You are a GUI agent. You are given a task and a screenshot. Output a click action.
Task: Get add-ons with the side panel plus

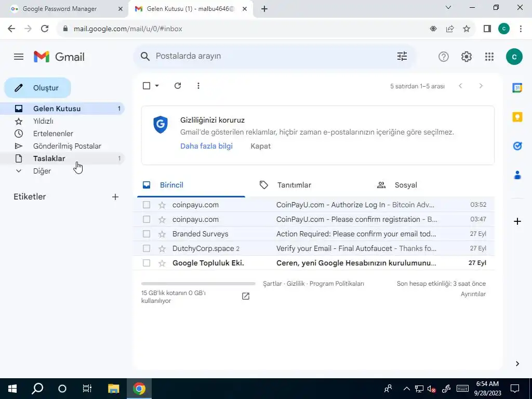(517, 221)
